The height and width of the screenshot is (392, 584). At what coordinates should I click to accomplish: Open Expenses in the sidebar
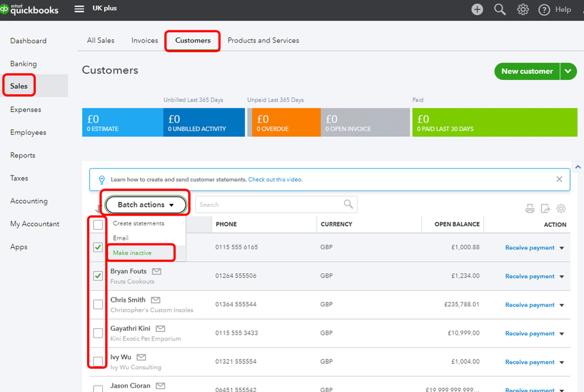tap(25, 109)
